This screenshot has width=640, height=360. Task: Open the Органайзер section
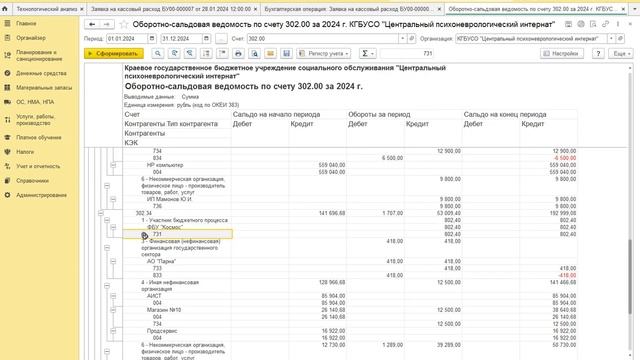pyautogui.click(x=31, y=38)
